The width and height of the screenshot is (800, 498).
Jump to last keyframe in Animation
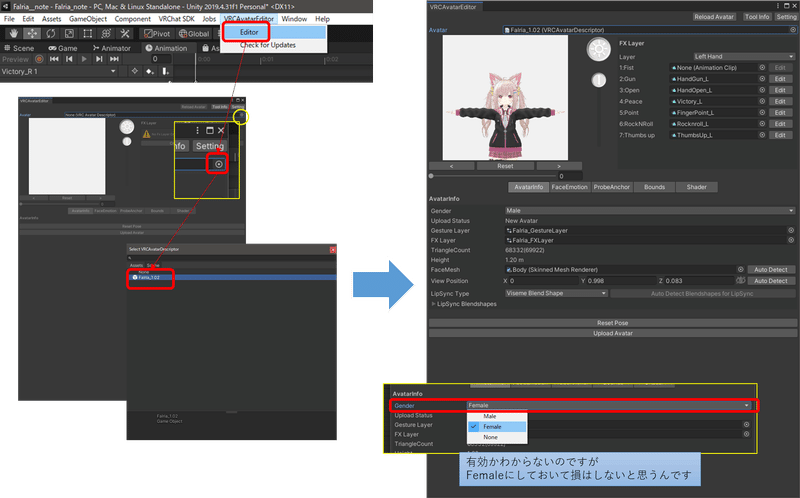(114, 59)
